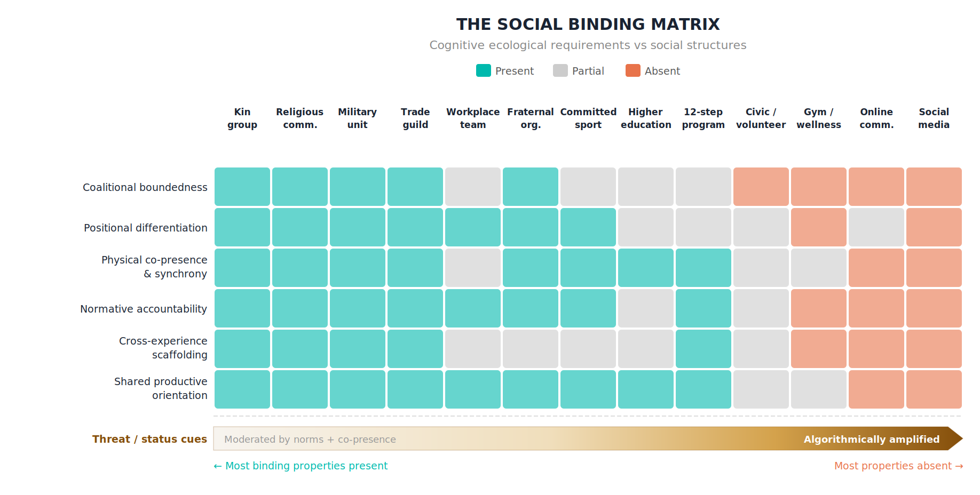Click the gray Partial legend swatch
This screenshot has height=495, width=980.
tap(560, 71)
